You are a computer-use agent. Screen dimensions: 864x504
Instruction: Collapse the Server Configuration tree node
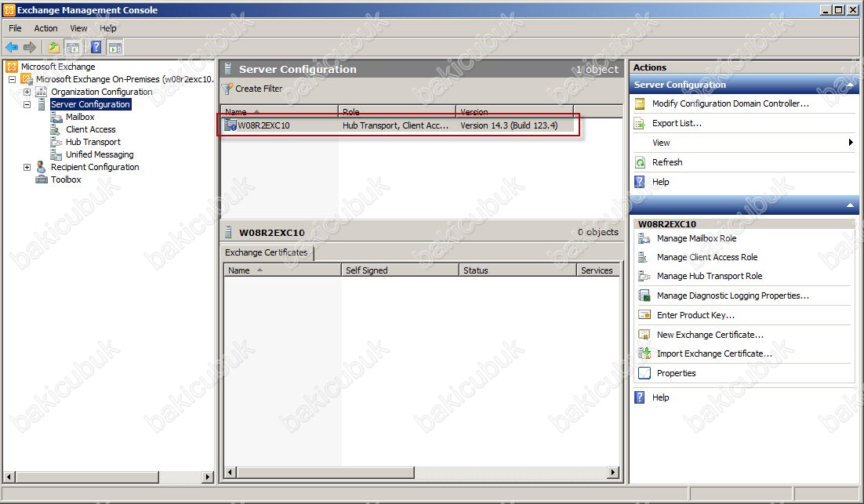pyautogui.click(x=27, y=105)
